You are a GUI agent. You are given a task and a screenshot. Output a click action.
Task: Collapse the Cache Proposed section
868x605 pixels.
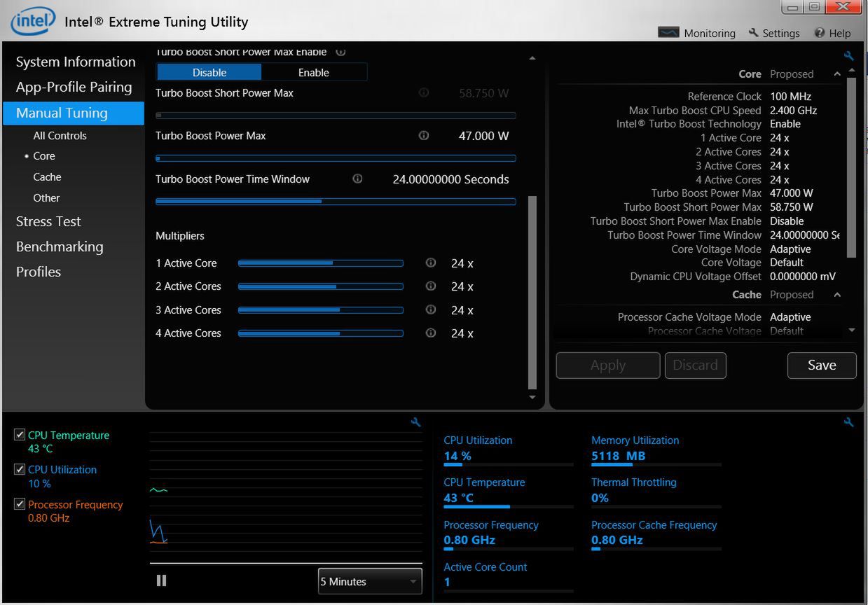point(837,295)
